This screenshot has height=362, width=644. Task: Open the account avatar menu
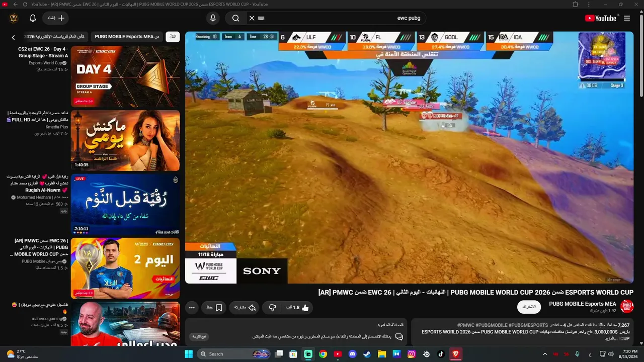click(x=14, y=18)
